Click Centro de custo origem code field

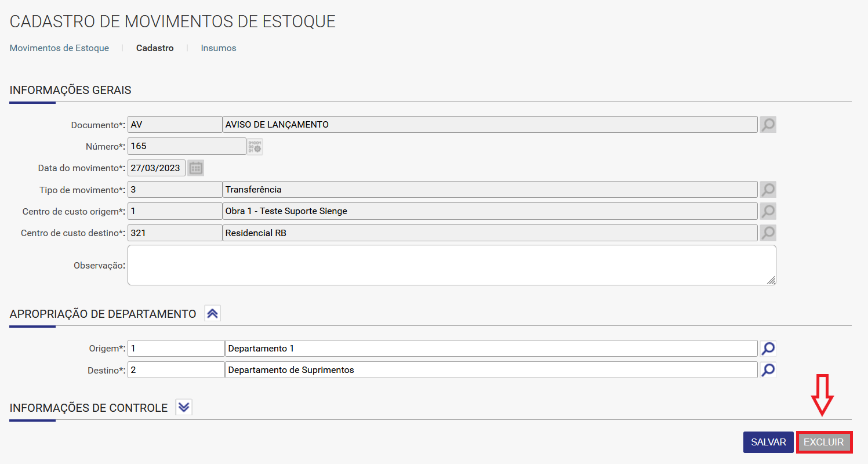(175, 211)
